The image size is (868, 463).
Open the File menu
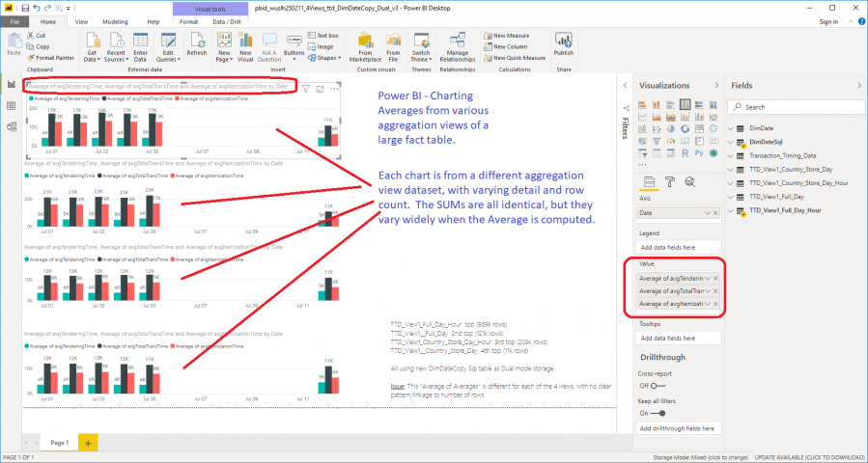(14, 21)
